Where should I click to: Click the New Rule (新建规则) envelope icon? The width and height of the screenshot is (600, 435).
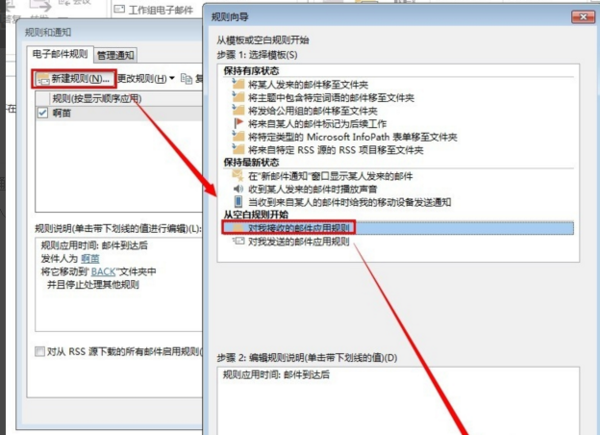[43, 78]
